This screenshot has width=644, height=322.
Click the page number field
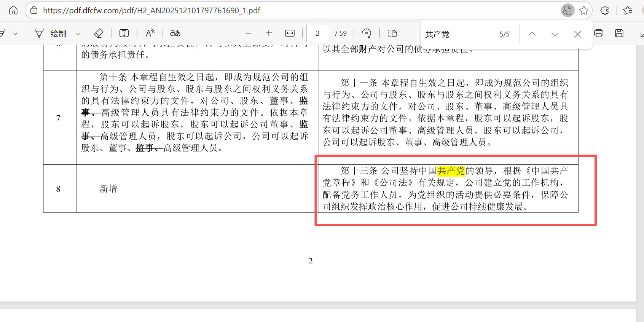(317, 33)
